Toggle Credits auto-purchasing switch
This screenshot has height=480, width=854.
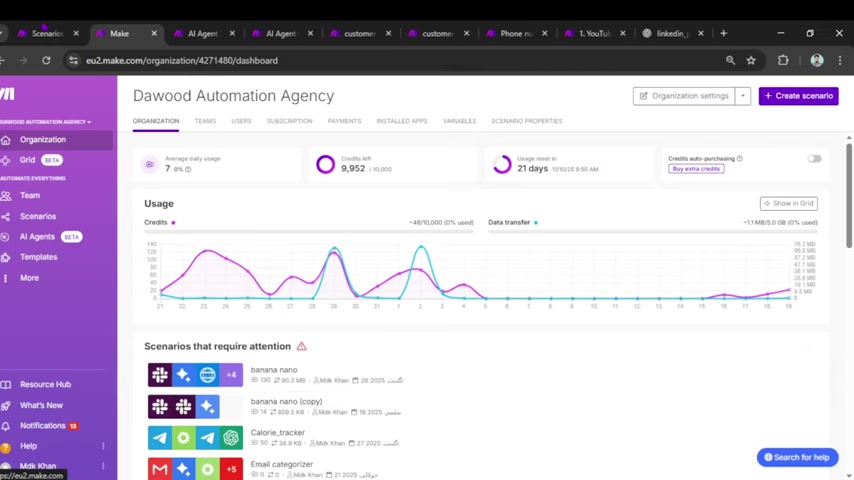[x=814, y=158]
